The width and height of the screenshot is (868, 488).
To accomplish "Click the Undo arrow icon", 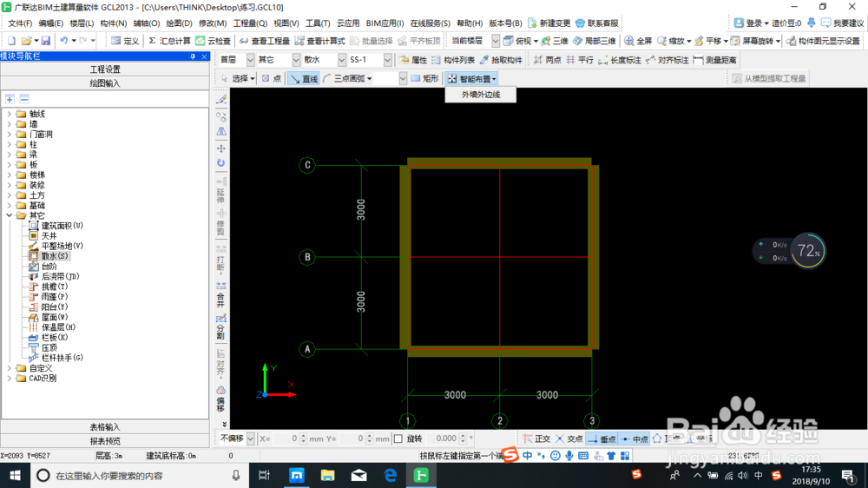I will 64,41.
